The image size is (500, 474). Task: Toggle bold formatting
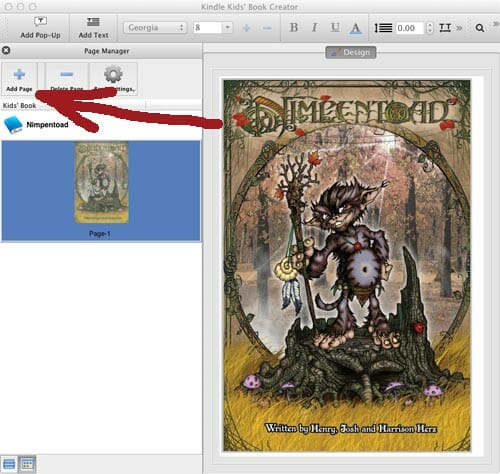pos(294,28)
